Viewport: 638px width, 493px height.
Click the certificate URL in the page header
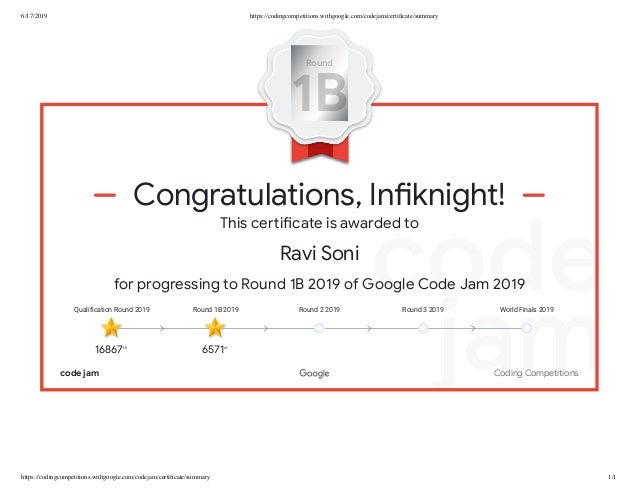point(344,16)
